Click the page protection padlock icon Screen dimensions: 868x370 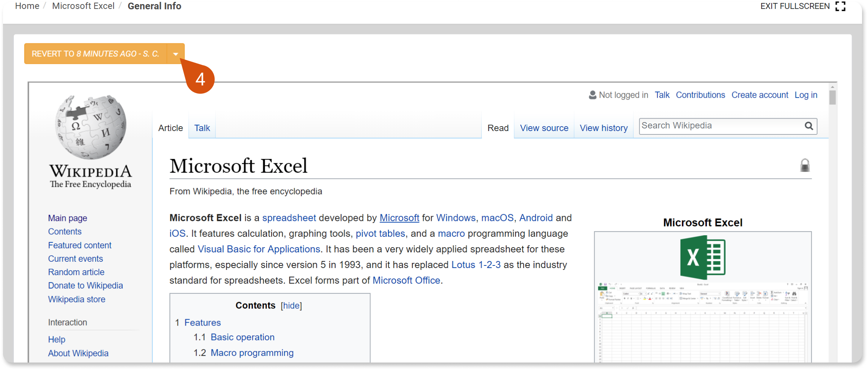[x=805, y=165]
